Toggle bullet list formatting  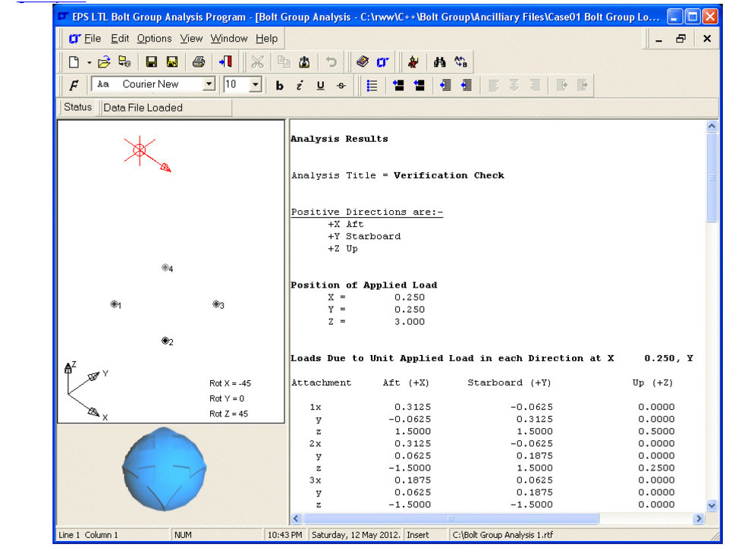[x=372, y=85]
